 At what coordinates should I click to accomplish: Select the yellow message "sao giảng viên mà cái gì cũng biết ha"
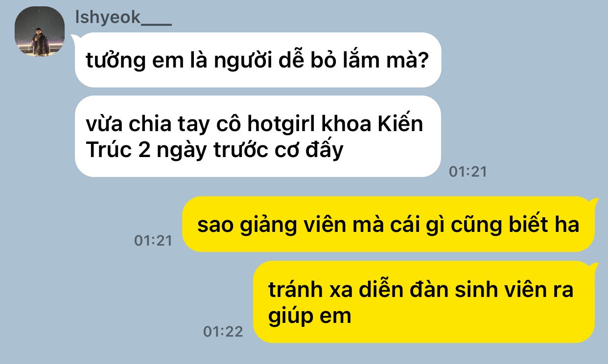coord(389,225)
